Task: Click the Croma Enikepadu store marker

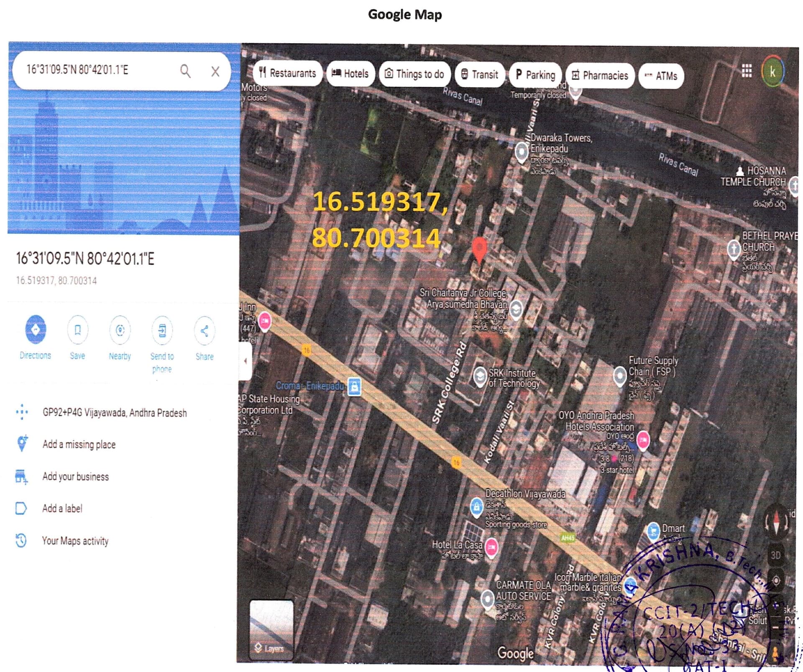Action: click(354, 386)
